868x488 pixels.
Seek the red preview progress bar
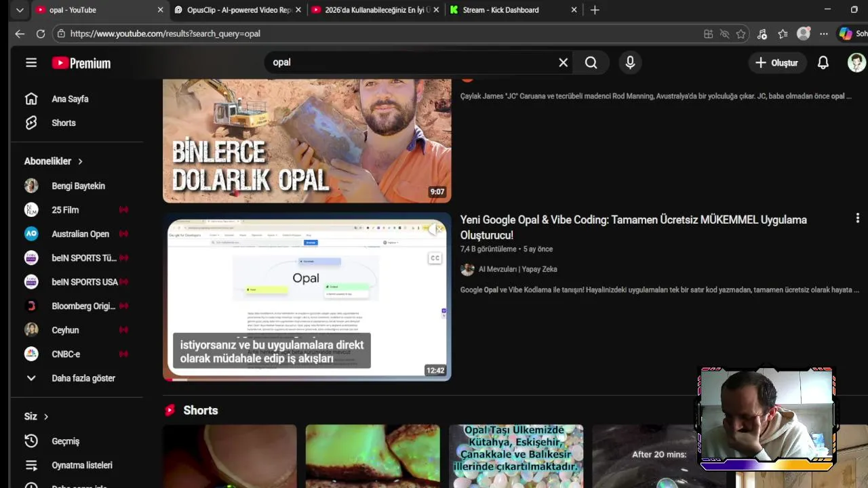tap(307, 380)
